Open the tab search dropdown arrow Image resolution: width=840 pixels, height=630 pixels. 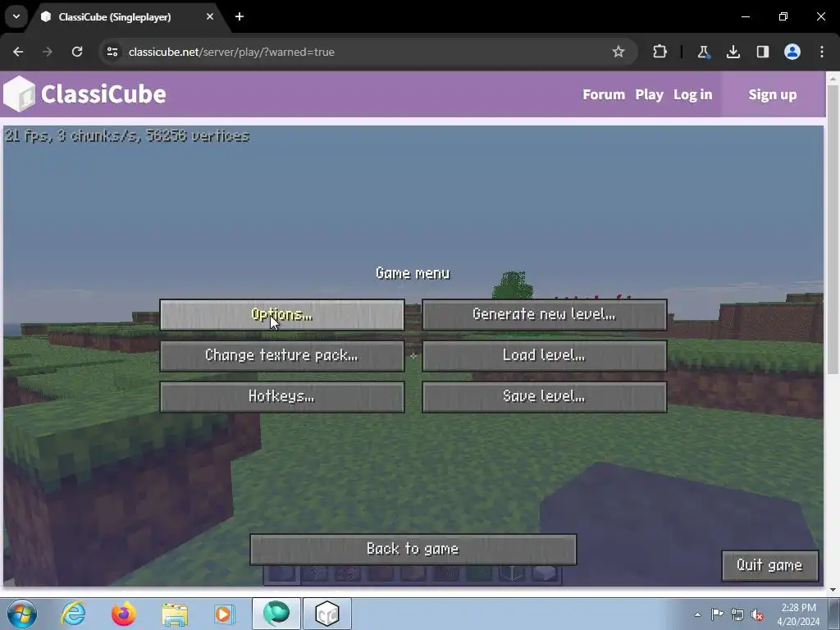tap(16, 16)
